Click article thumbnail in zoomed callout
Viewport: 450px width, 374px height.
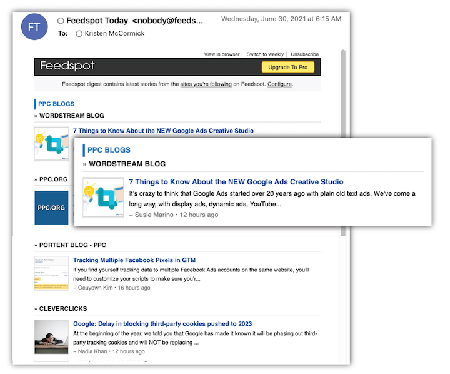click(103, 197)
